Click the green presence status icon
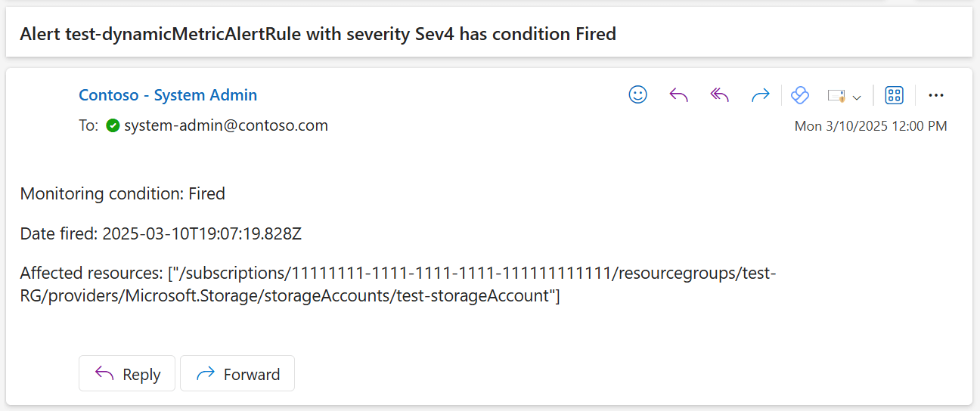This screenshot has width=980, height=411. (113, 125)
